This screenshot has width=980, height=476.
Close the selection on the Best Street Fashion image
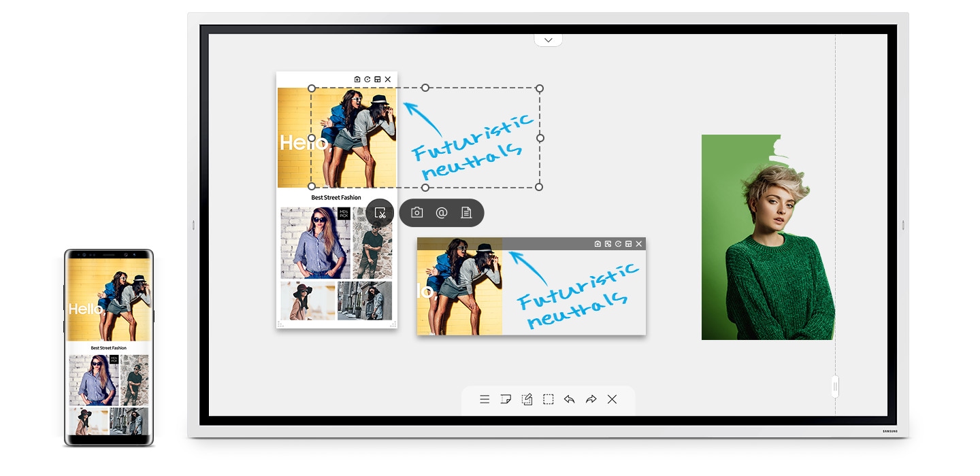point(387,79)
